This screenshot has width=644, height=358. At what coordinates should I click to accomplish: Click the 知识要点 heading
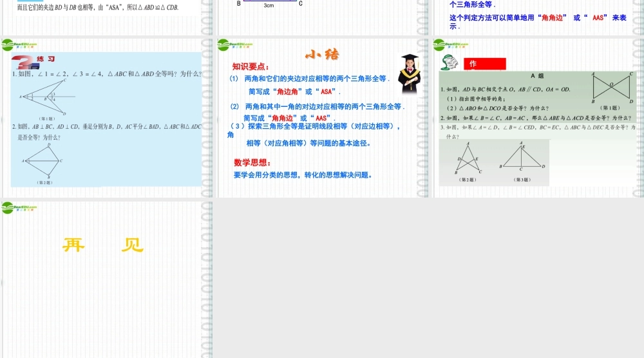(x=251, y=66)
